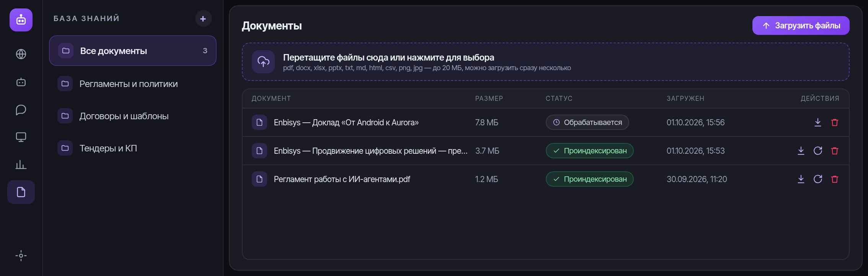Click the «РАЗМЕР» column header
Screen dimensions: 868x276
coord(489,99)
